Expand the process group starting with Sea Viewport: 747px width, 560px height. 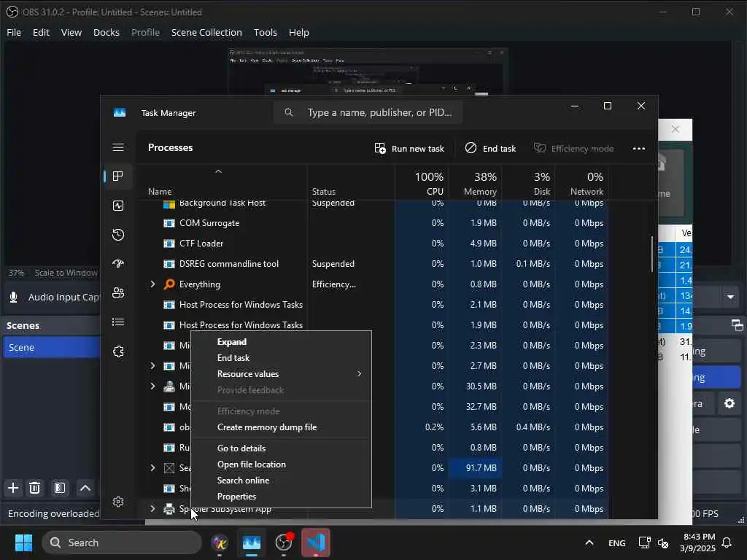(x=152, y=468)
